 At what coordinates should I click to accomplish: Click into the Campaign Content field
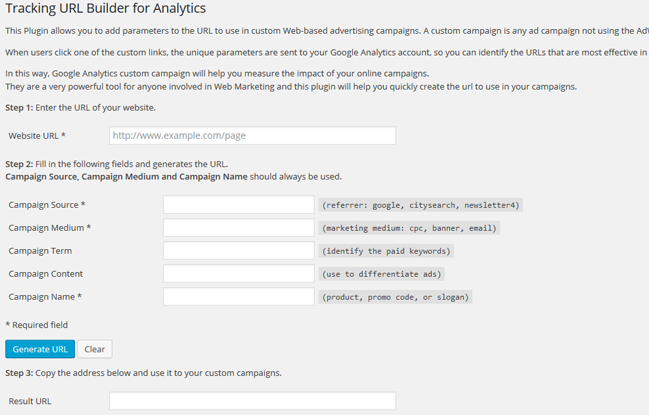pyautogui.click(x=239, y=274)
